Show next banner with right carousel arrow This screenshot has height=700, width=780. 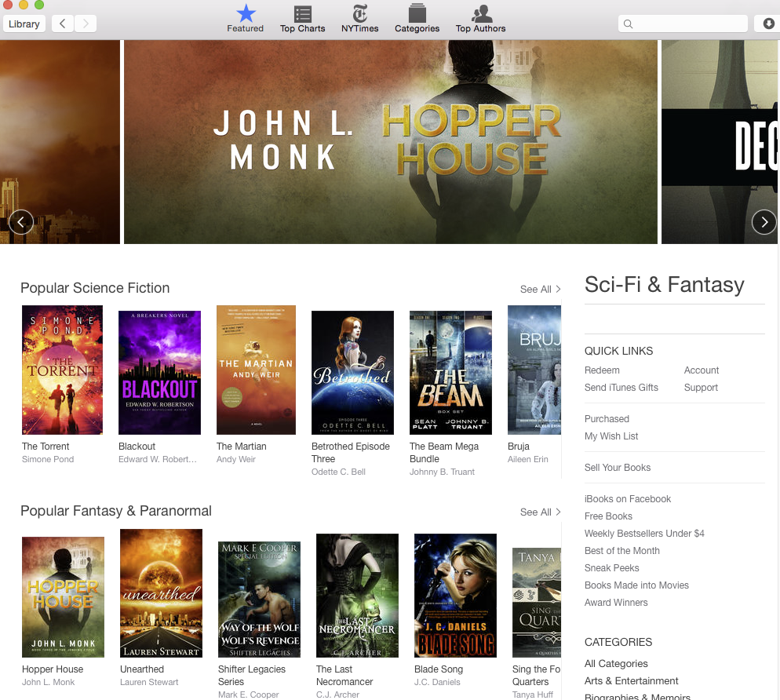coord(764,222)
